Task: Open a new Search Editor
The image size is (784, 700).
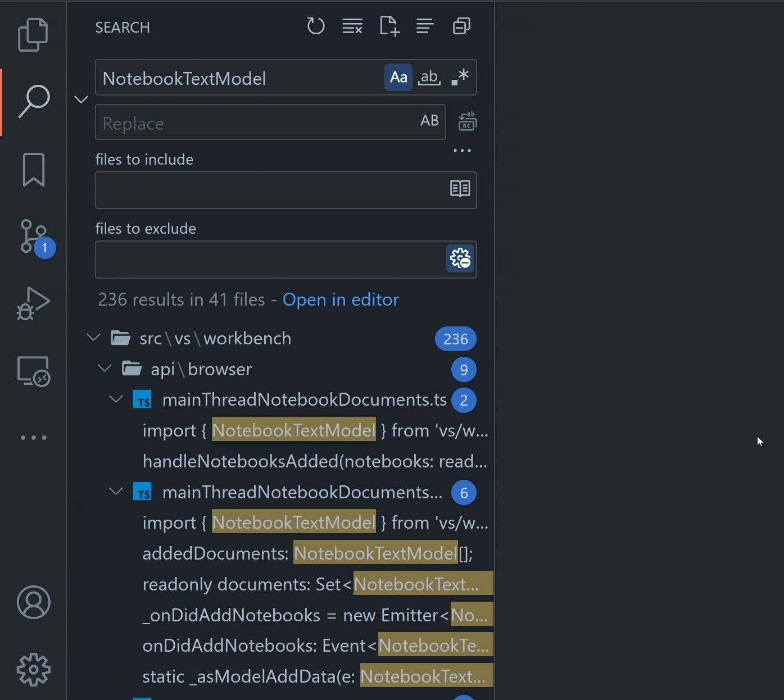Action: point(389,26)
